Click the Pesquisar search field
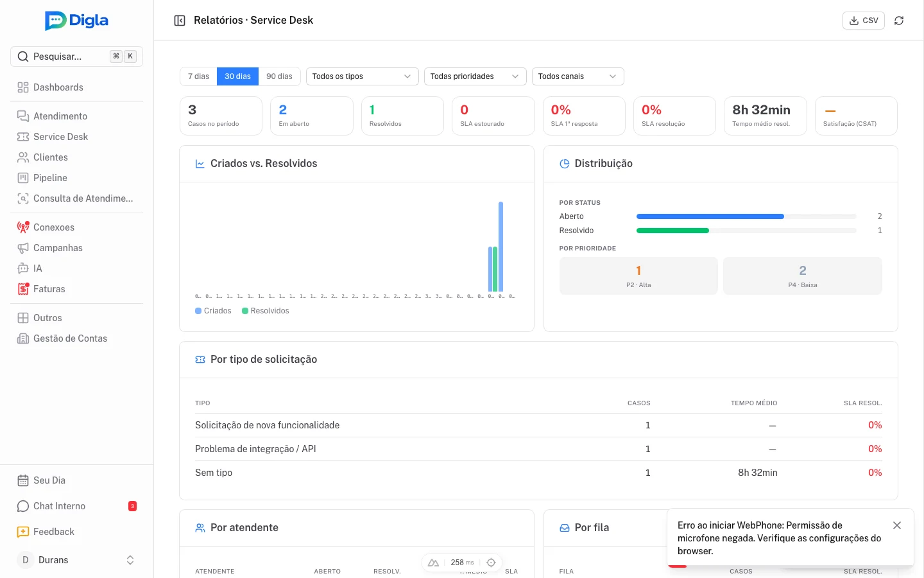 [76, 57]
